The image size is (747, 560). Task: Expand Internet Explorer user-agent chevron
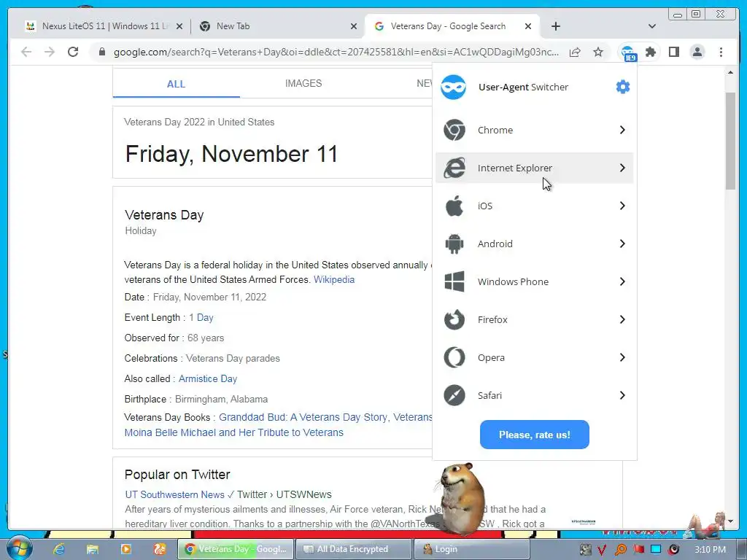pyautogui.click(x=622, y=168)
